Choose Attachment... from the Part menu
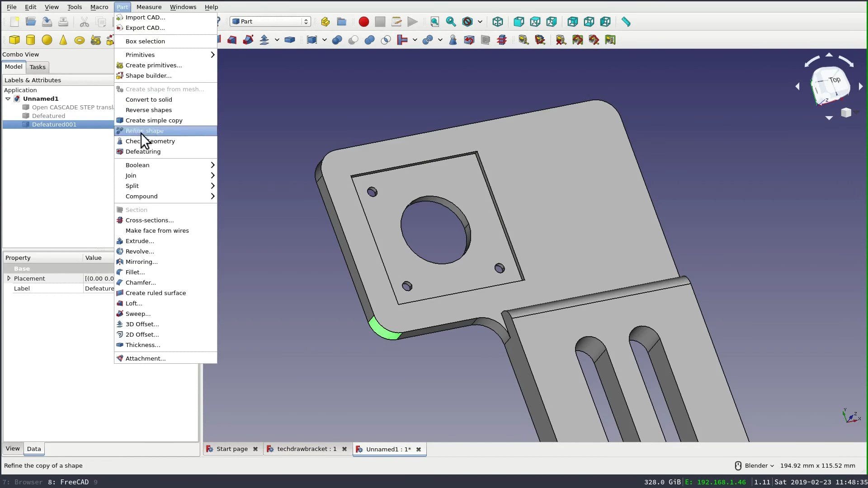Viewport: 868px width, 488px height. click(x=165, y=358)
